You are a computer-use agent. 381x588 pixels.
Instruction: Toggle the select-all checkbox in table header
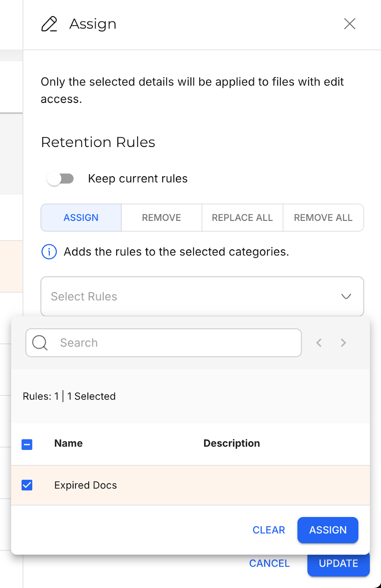[x=27, y=444]
